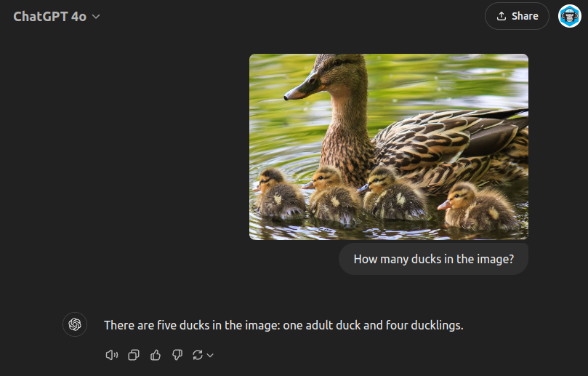Open the uploaded duck photo thumbnail

[x=388, y=147]
